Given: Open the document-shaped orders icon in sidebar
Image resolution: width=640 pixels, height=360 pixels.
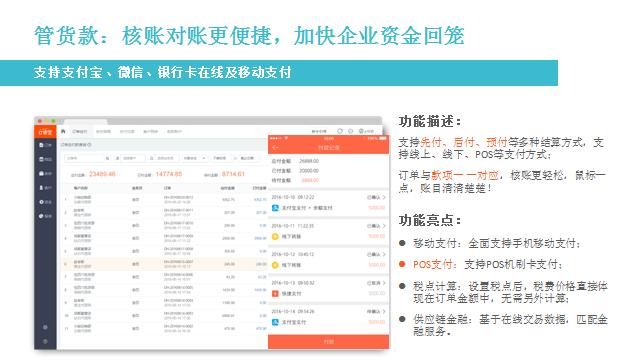Looking at the screenshot, I should [x=42, y=145].
